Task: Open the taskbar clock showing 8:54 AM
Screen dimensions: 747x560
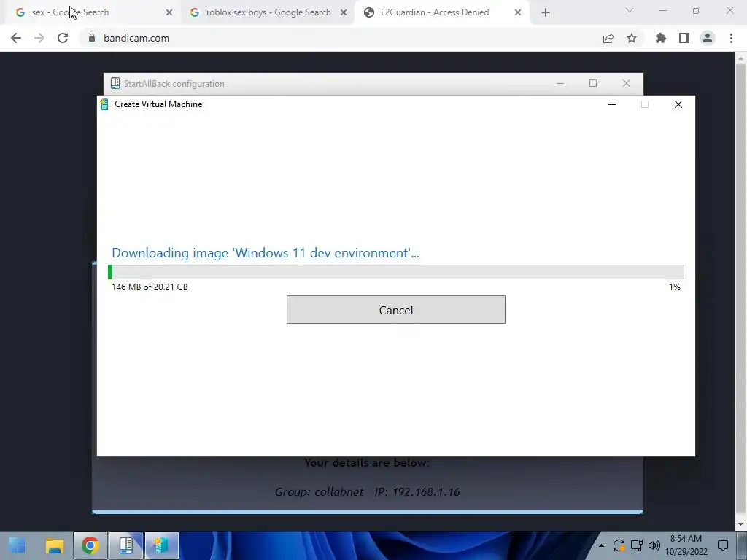Action: tap(686, 545)
